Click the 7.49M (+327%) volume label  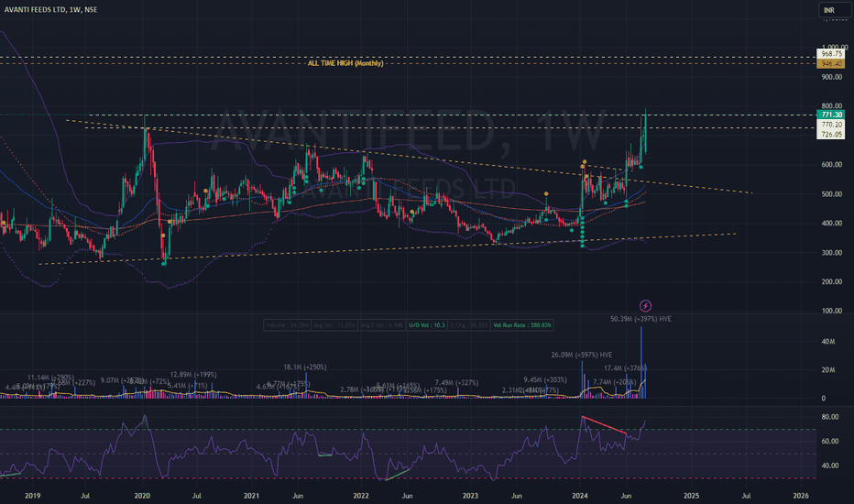[456, 383]
